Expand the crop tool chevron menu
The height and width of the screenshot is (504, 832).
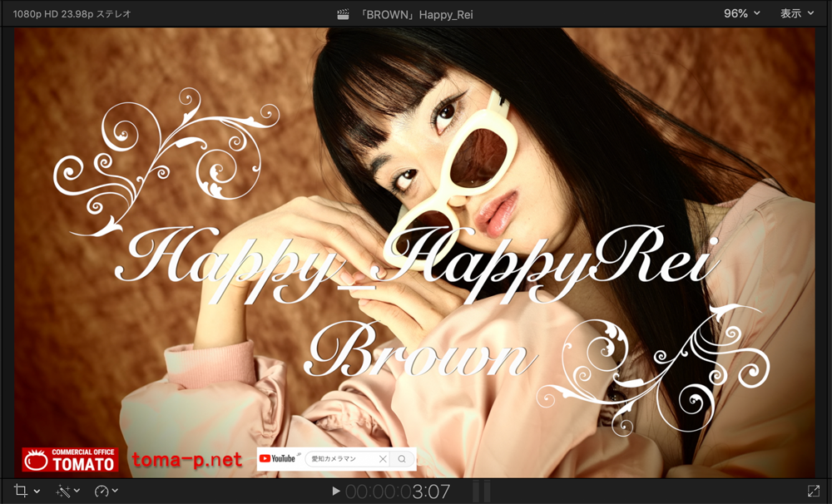point(37,492)
